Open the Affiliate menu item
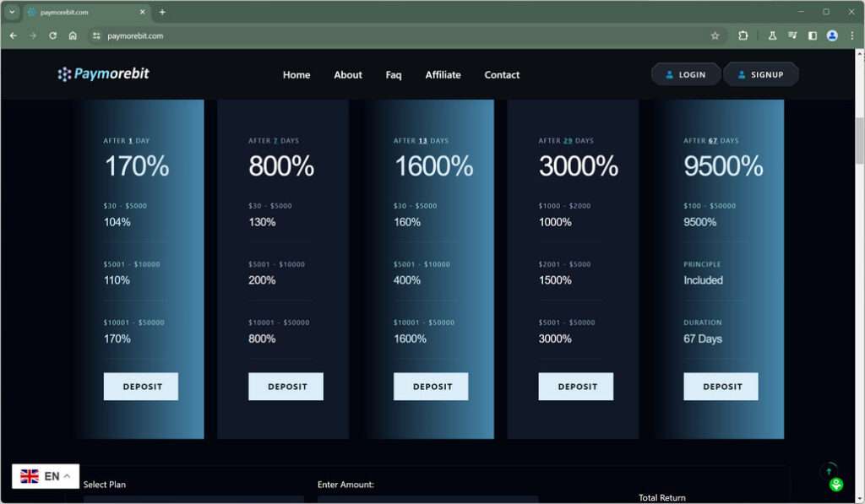Screen dimensions: 865x504 coord(443,75)
